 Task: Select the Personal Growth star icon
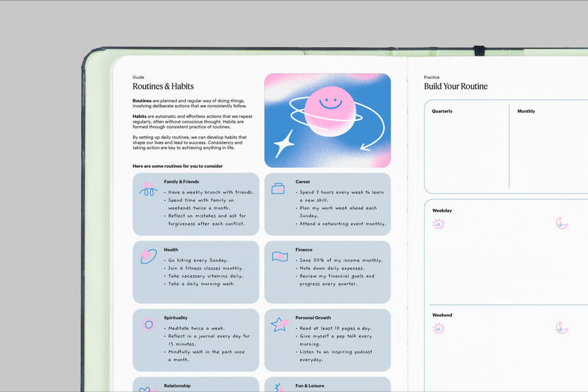tap(280, 324)
